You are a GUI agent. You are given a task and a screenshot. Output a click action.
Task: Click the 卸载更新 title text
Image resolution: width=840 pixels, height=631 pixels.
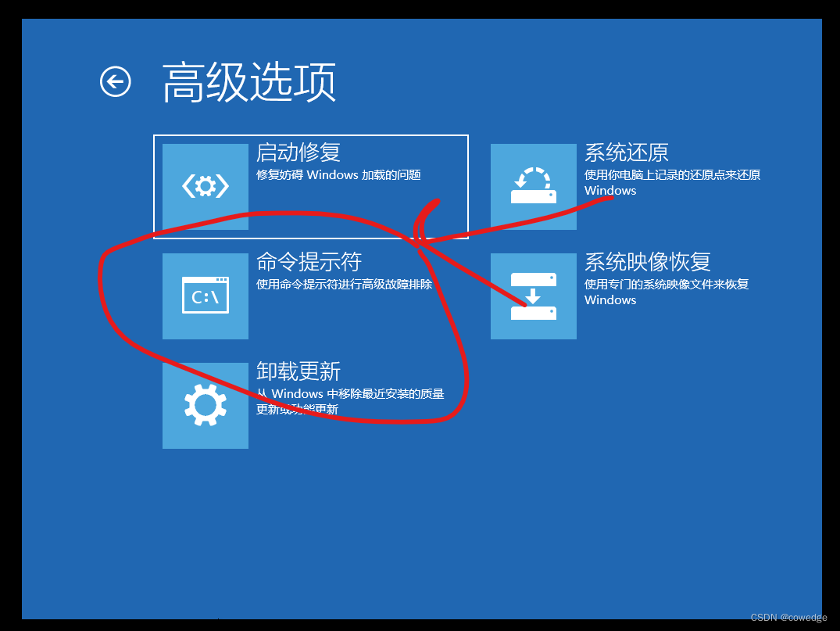coord(298,371)
